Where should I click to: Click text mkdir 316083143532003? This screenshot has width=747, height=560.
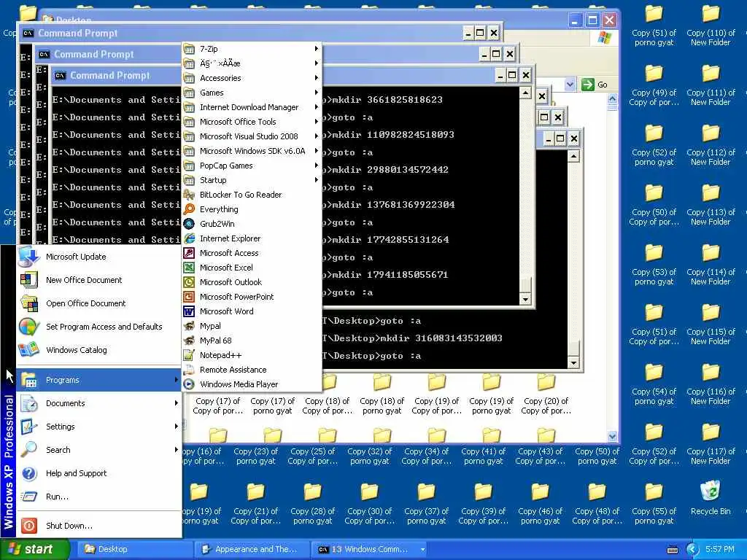(x=441, y=338)
